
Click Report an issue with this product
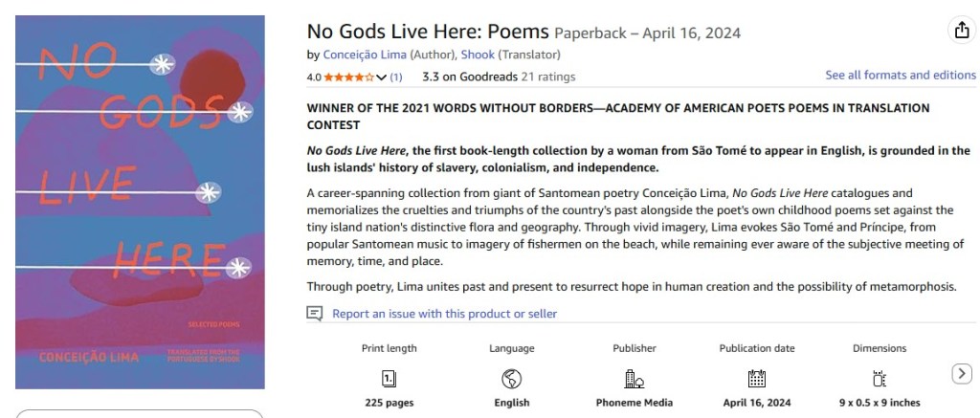point(444,314)
